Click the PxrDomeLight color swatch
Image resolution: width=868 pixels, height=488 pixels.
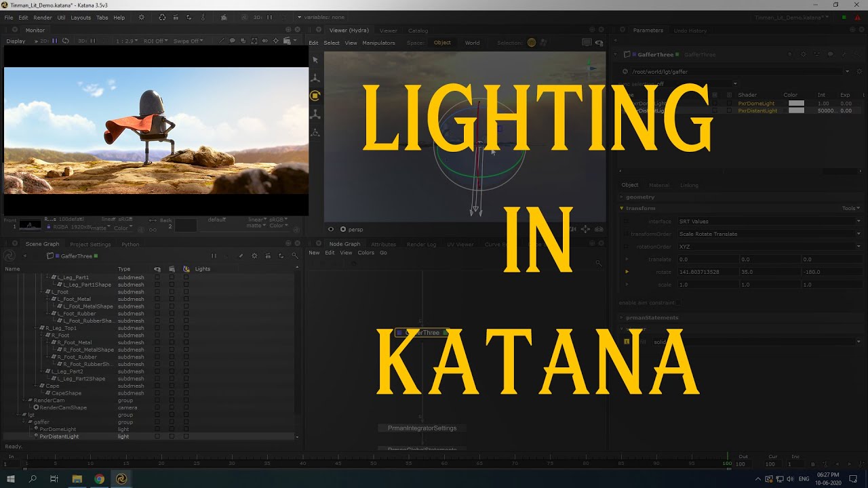tap(796, 103)
